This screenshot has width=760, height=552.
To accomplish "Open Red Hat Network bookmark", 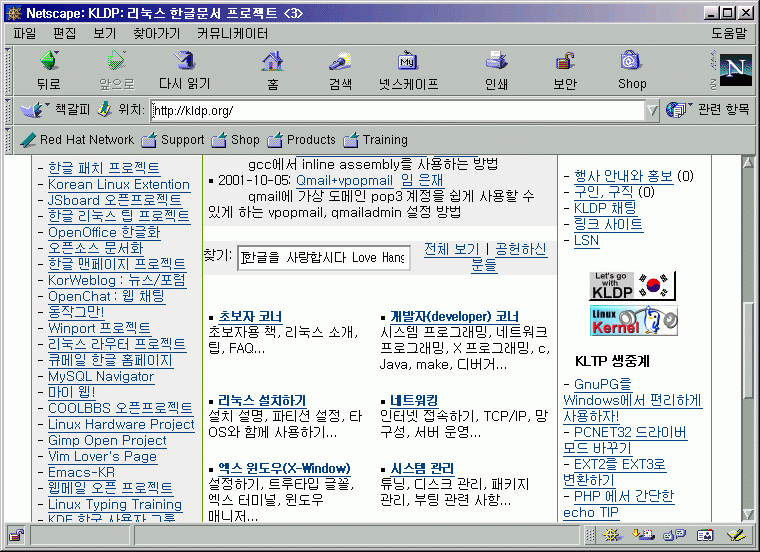I will pyautogui.click(x=77, y=140).
